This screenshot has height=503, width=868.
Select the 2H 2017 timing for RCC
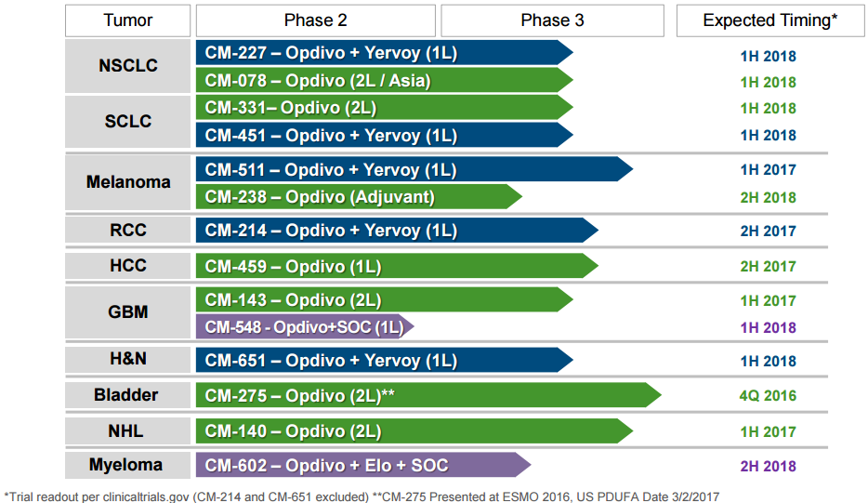pos(768,232)
